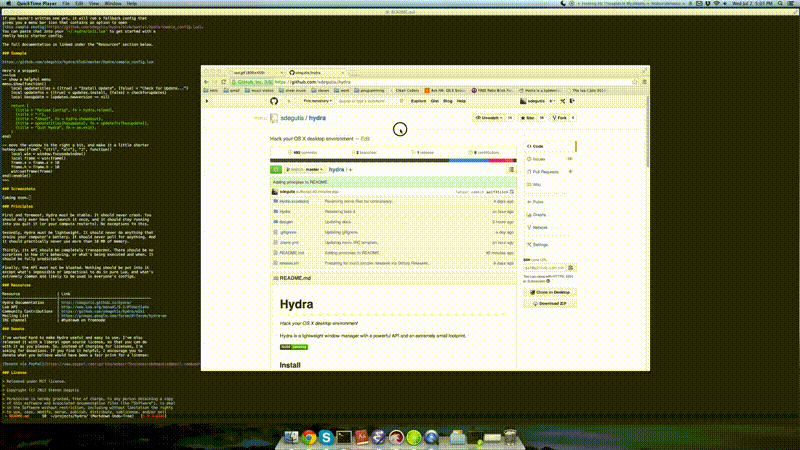Image resolution: width=800 pixels, height=450 pixels.
Task: Open GitHub account settings tools icon
Action: click(562, 101)
